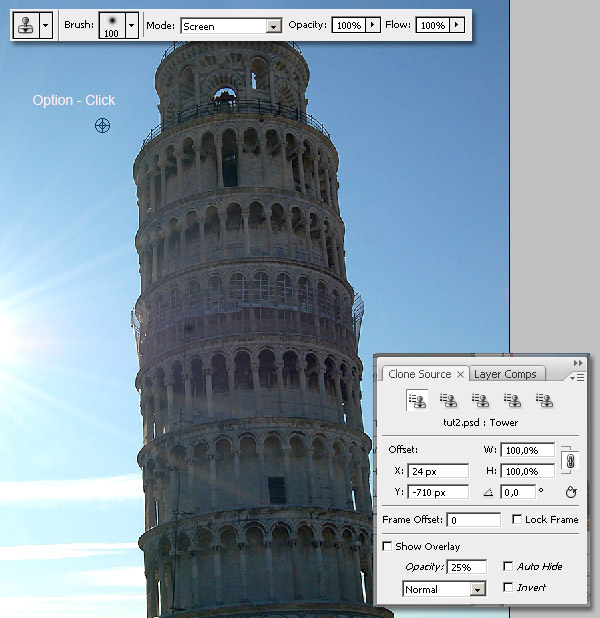Click the brush preview thumbnail showing 100
Image resolution: width=600 pixels, height=618 pixels.
112,25
